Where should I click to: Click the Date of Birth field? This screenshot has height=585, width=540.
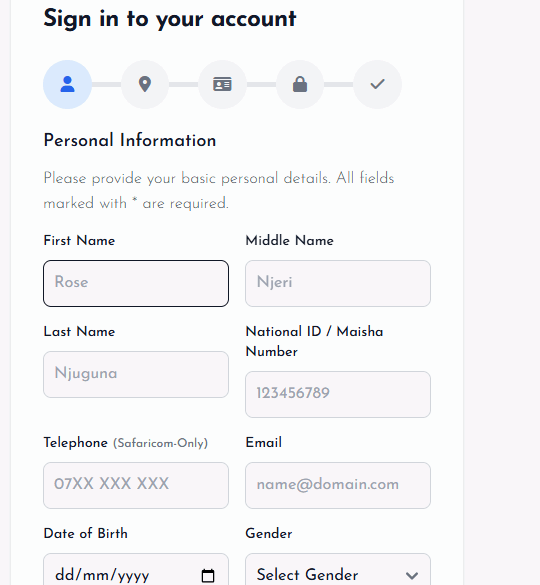pos(136,571)
